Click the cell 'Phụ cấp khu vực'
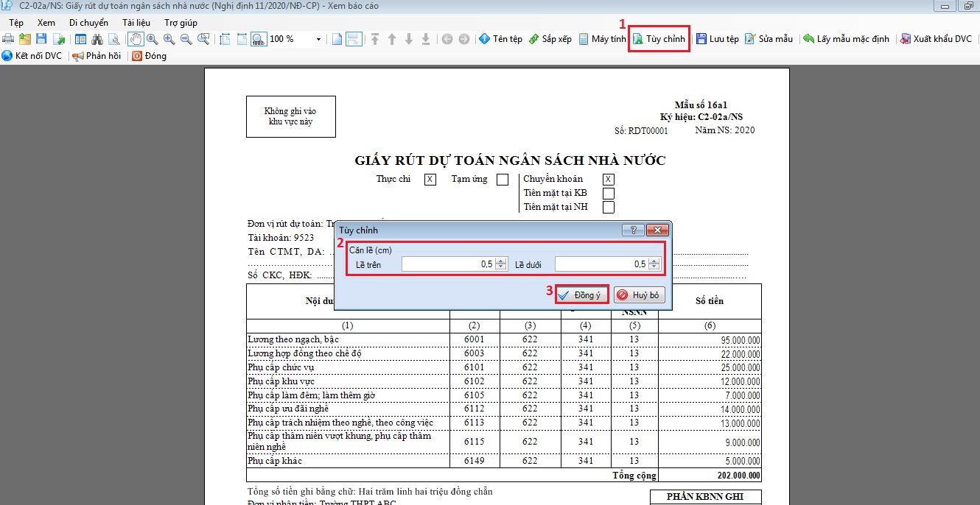The image size is (980, 505). point(348,381)
